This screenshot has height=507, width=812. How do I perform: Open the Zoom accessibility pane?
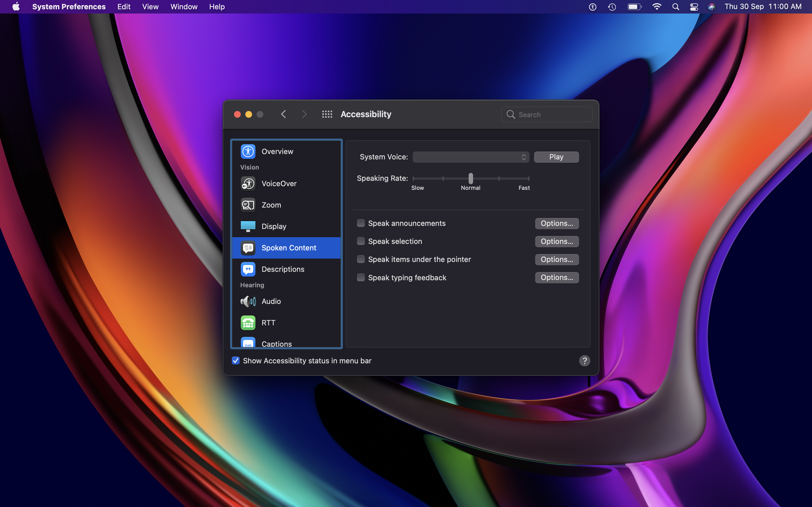click(271, 205)
